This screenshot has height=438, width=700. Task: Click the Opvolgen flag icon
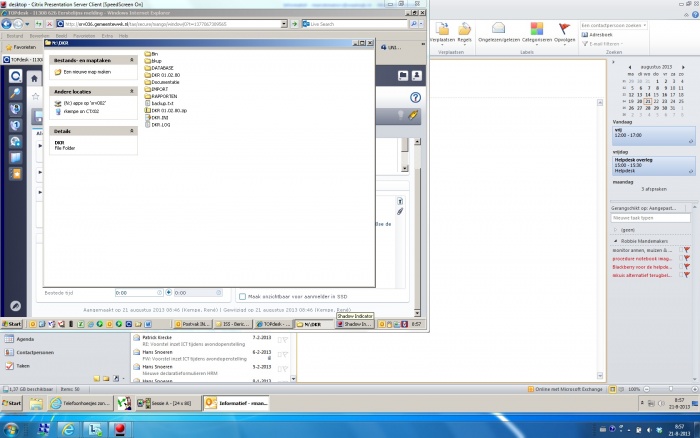(x=565, y=30)
